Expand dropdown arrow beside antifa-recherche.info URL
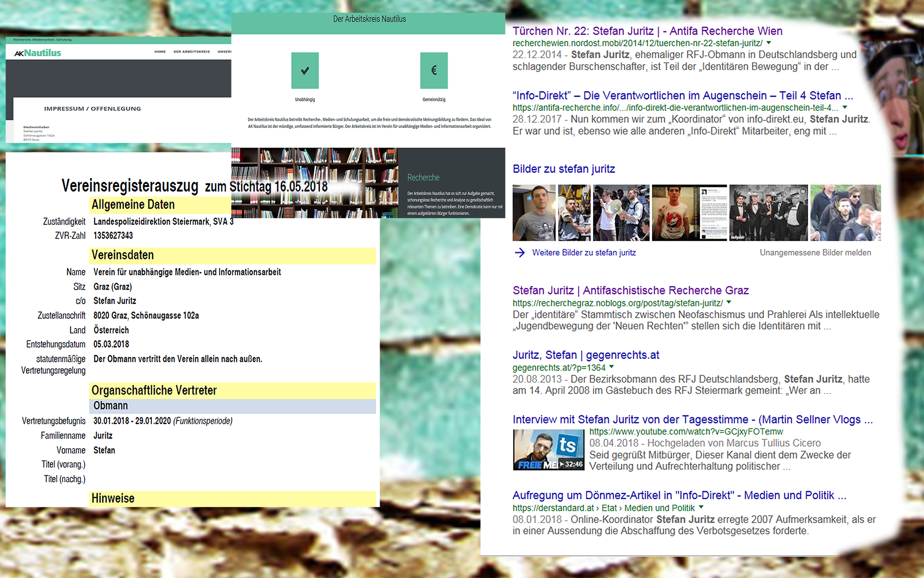924x578 pixels. [x=845, y=107]
